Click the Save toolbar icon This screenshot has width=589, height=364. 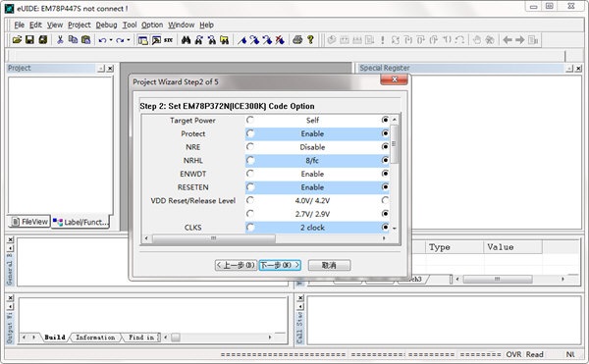(29, 39)
